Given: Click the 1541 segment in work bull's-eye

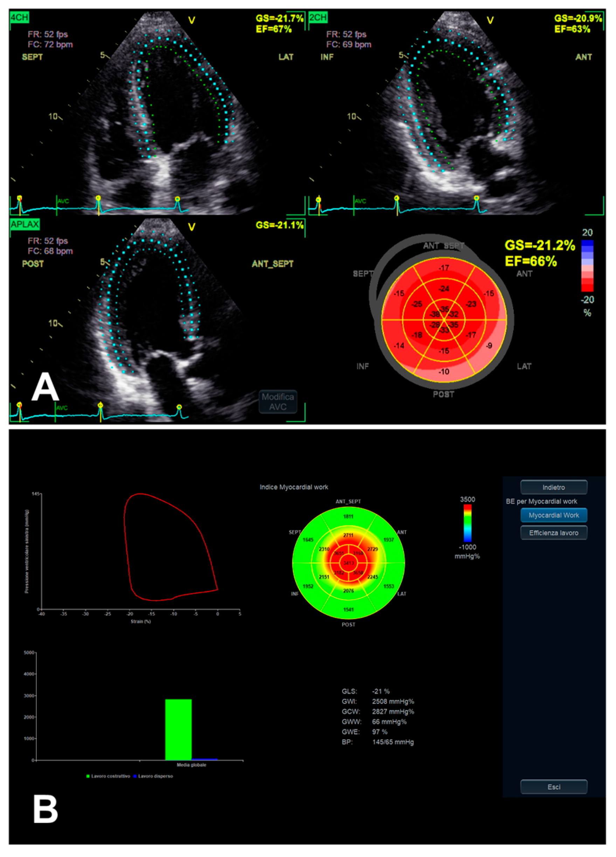Looking at the screenshot, I should pyautogui.click(x=348, y=609).
